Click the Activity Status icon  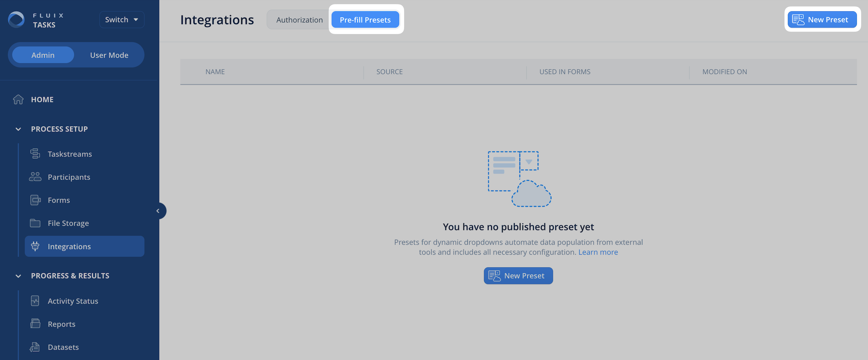tap(35, 301)
